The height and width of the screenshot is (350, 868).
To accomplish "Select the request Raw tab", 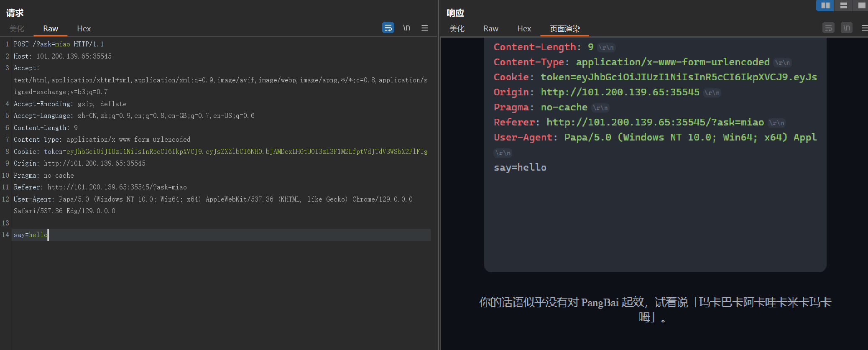I will tap(50, 28).
